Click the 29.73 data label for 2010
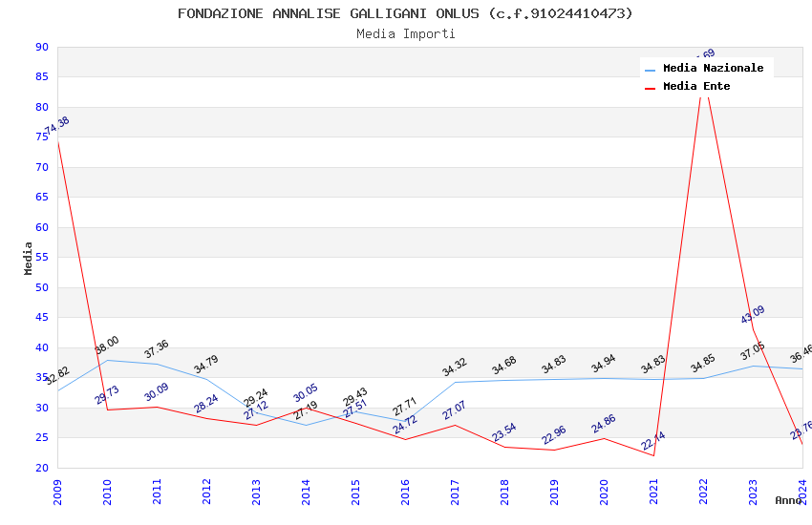This screenshot has width=812, height=525. click(107, 394)
